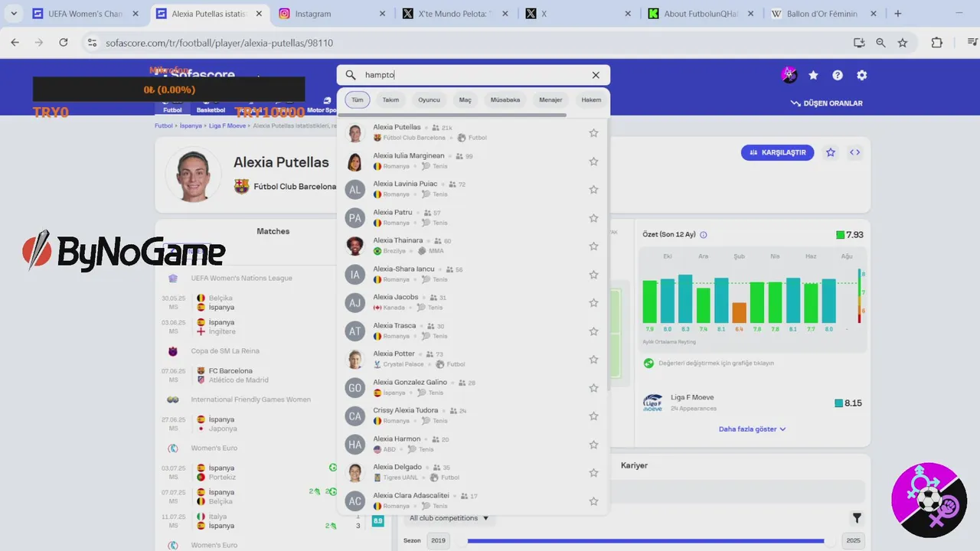The image size is (980, 551).
Task: Open the 'İspanya' breadcrumb link
Action: (x=190, y=126)
